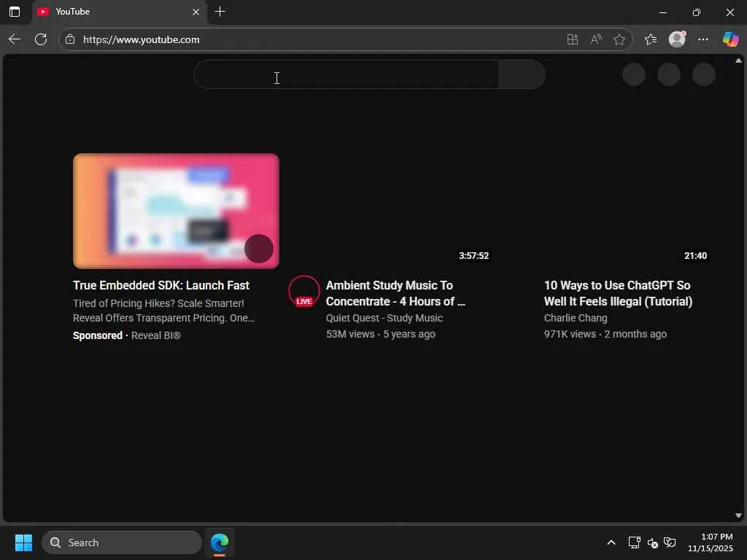Click the page scrollbar up arrow
Screen dimensions: 747x560
pos(738,61)
